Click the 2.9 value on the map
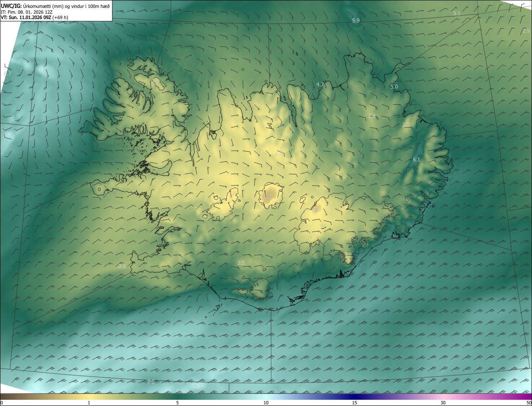Screen dimensions: 532x406 [x=526, y=31]
